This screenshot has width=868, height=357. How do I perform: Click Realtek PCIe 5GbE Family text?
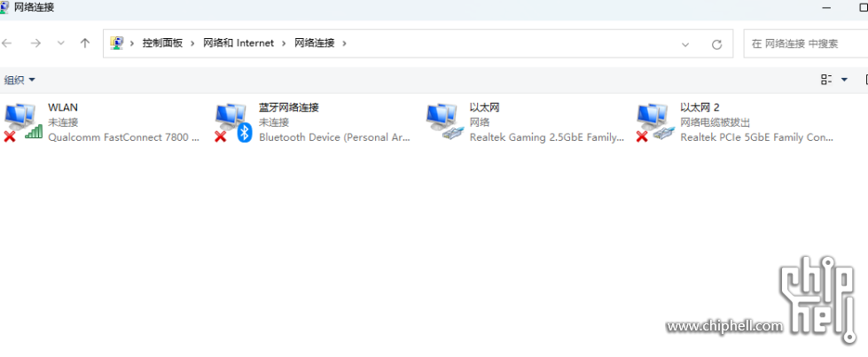tap(756, 137)
